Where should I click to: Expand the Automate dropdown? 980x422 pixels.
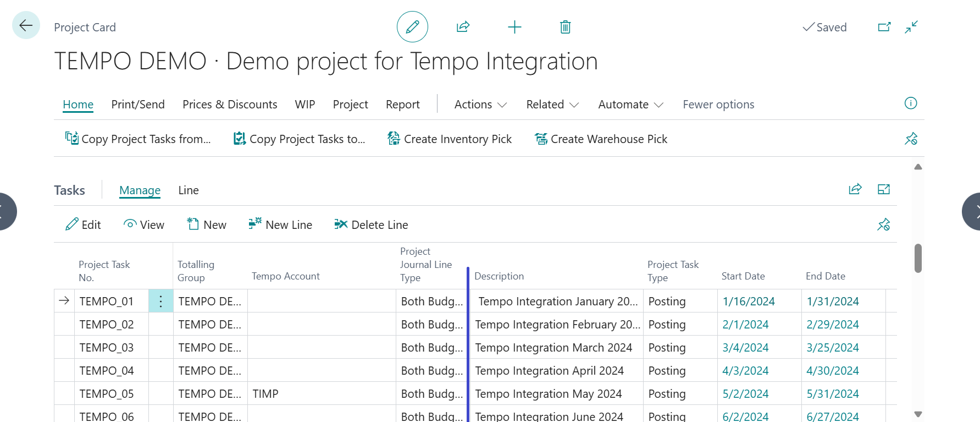630,105
